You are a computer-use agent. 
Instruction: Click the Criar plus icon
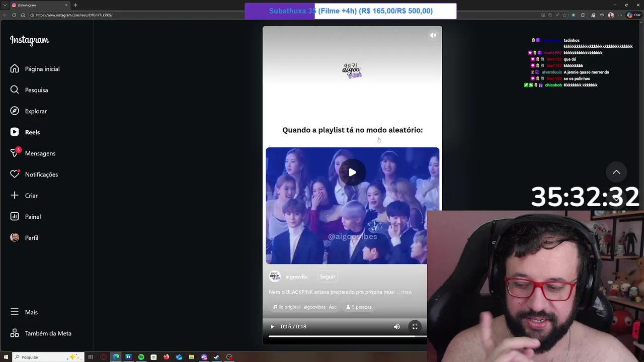coord(15,196)
